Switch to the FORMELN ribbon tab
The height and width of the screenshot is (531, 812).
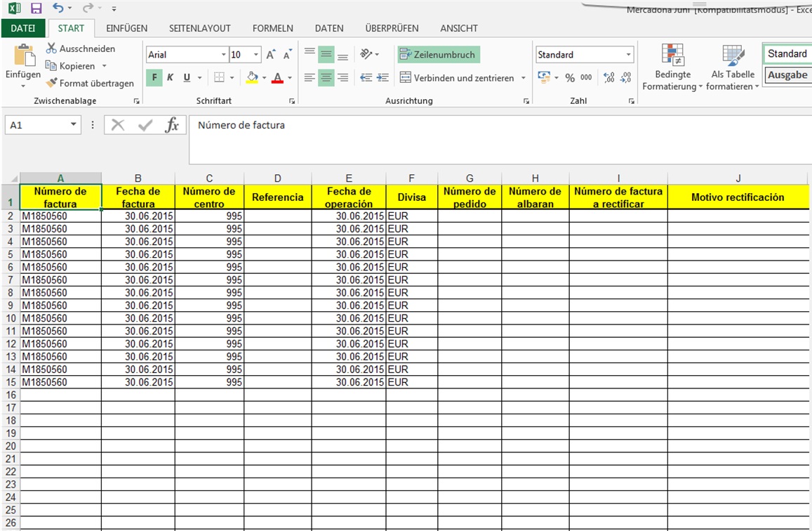point(273,29)
